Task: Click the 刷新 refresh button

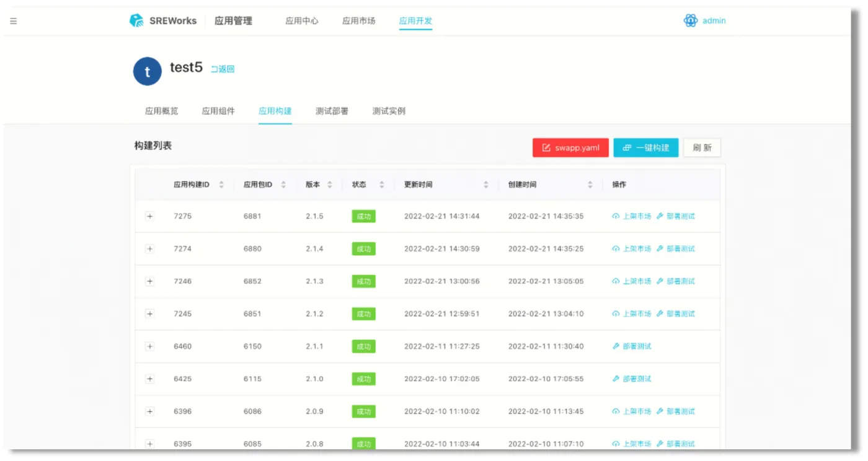Action: click(x=702, y=147)
